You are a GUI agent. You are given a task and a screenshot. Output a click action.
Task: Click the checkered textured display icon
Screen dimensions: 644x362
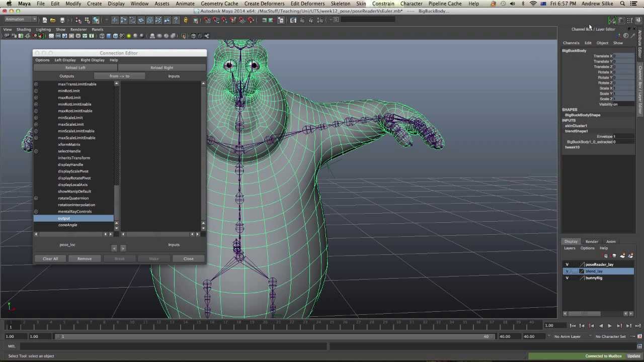tap(122, 36)
